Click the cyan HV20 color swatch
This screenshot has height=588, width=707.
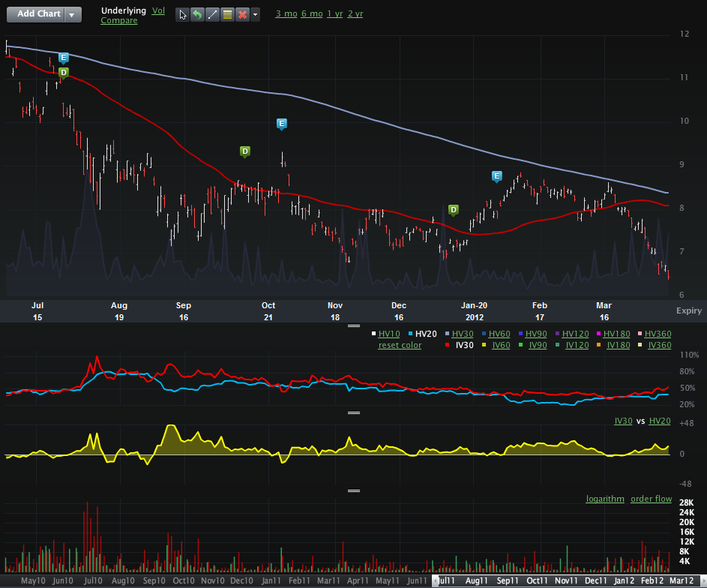410,334
